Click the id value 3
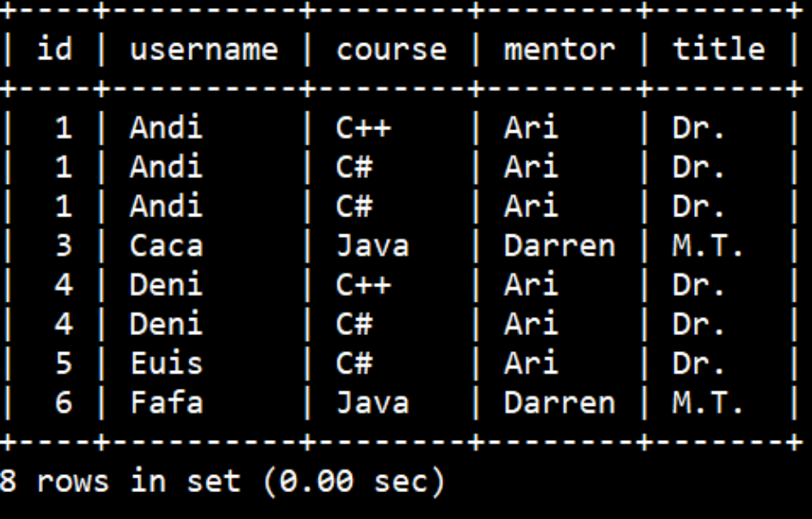 click(x=63, y=245)
